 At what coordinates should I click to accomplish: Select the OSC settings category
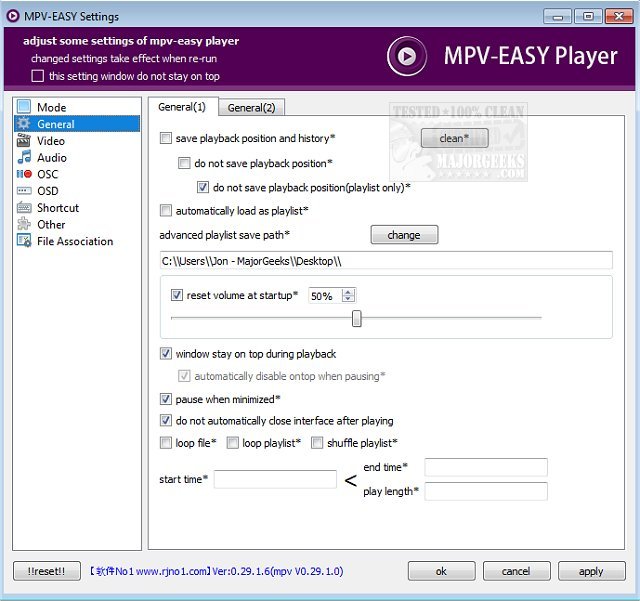point(47,174)
